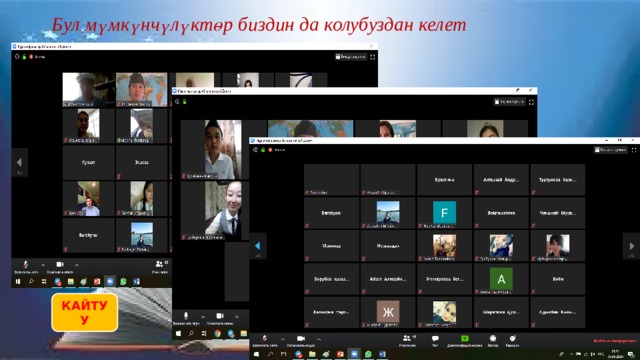Enter fullscreen from front Zoom window corner icon
Screen dimensions: 640x360
click(x=634, y=150)
